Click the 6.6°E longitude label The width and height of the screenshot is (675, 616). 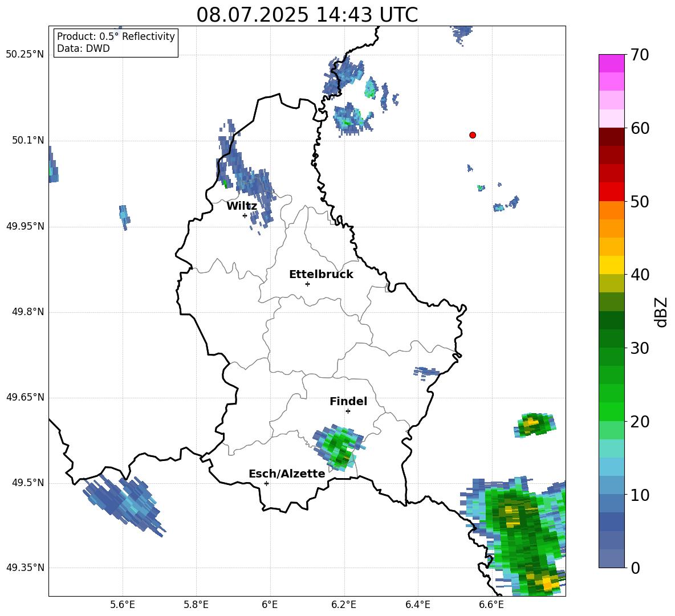pyautogui.click(x=491, y=605)
